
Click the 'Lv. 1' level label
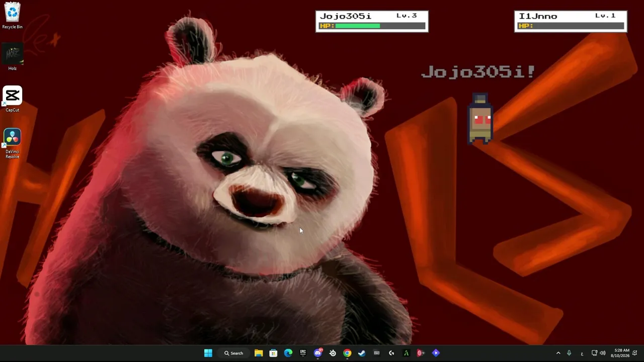[605, 16]
